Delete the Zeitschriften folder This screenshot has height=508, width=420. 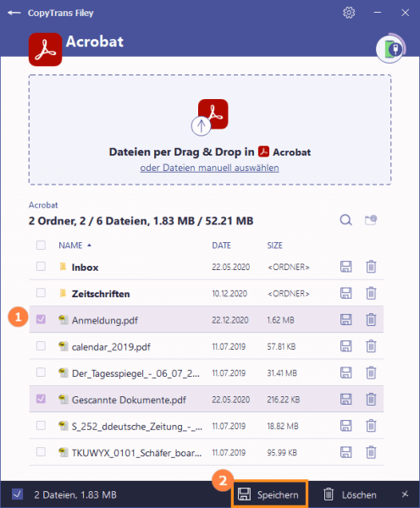(371, 293)
